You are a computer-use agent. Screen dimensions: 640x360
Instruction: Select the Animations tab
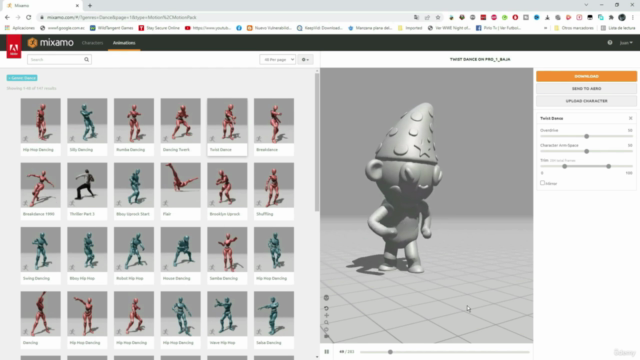[124, 43]
